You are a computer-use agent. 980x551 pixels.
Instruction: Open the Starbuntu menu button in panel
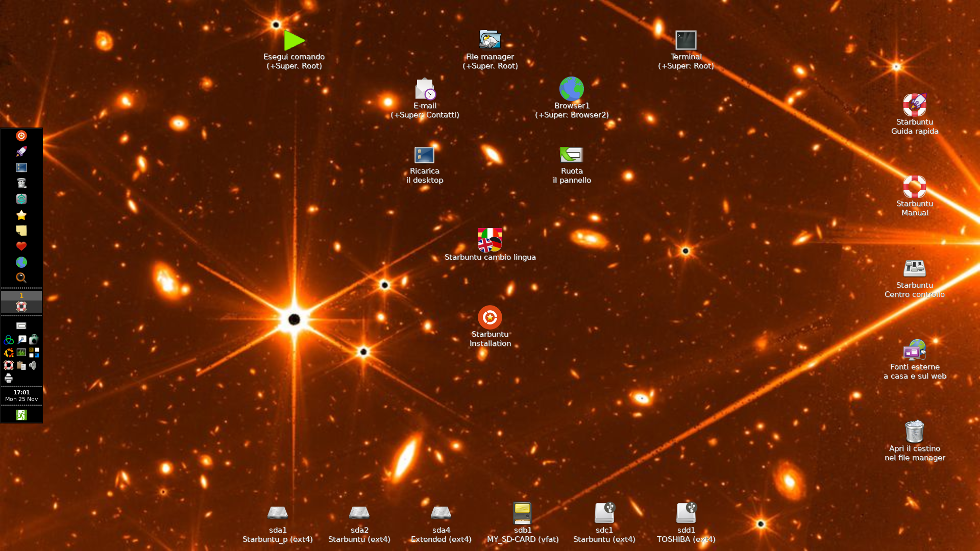21,136
